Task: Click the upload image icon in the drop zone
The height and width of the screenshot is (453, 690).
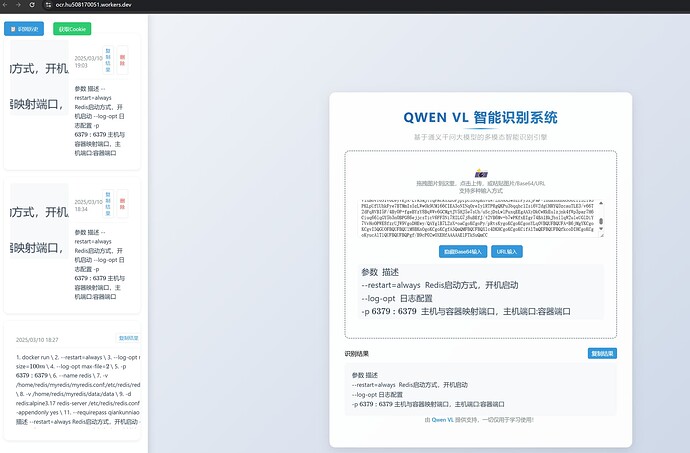Action: [481, 173]
